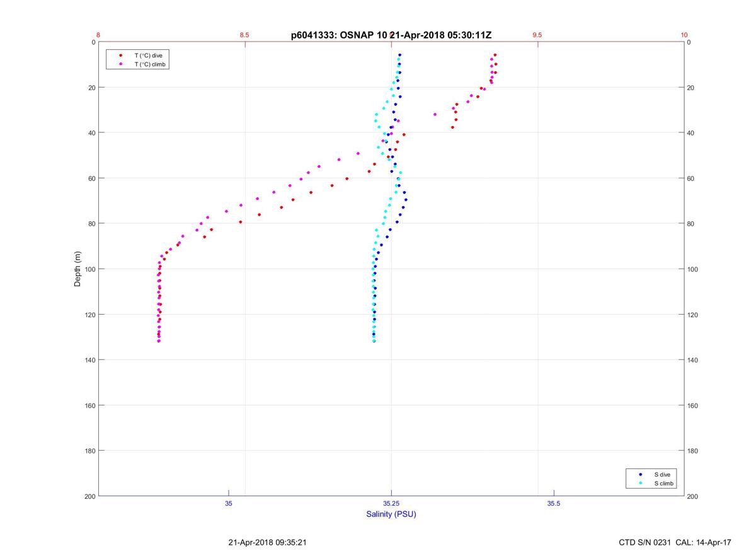Click the 'Depth (m)' axis label
756x558 pixels.
coord(78,269)
